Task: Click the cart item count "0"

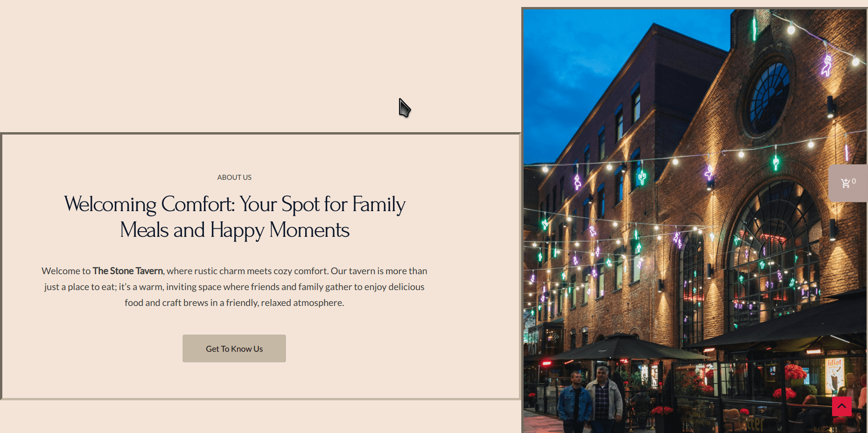Action: 854,181
